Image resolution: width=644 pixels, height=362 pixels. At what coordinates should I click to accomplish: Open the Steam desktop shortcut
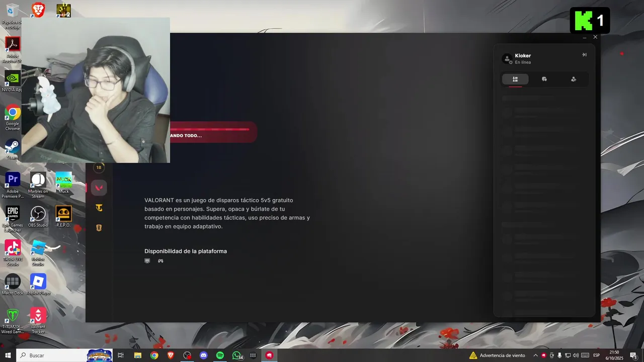click(x=13, y=149)
